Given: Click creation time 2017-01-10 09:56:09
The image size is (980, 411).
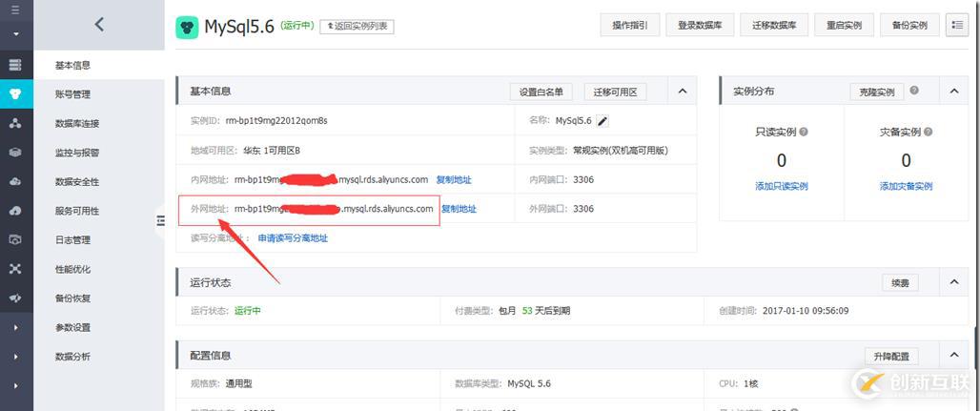Looking at the screenshot, I should (806, 310).
